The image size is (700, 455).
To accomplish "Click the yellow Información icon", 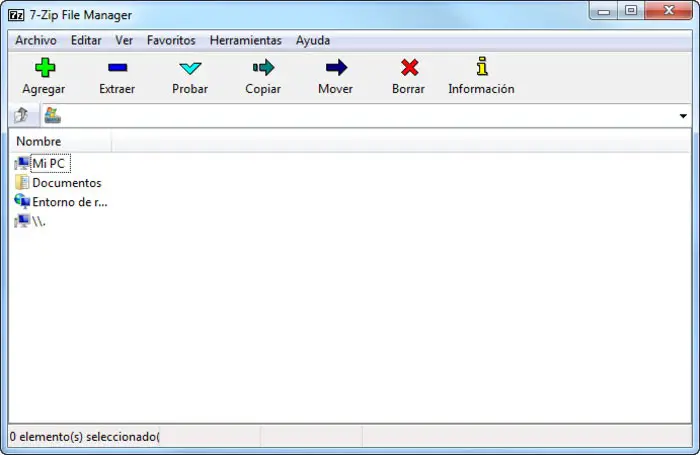I will click(482, 66).
